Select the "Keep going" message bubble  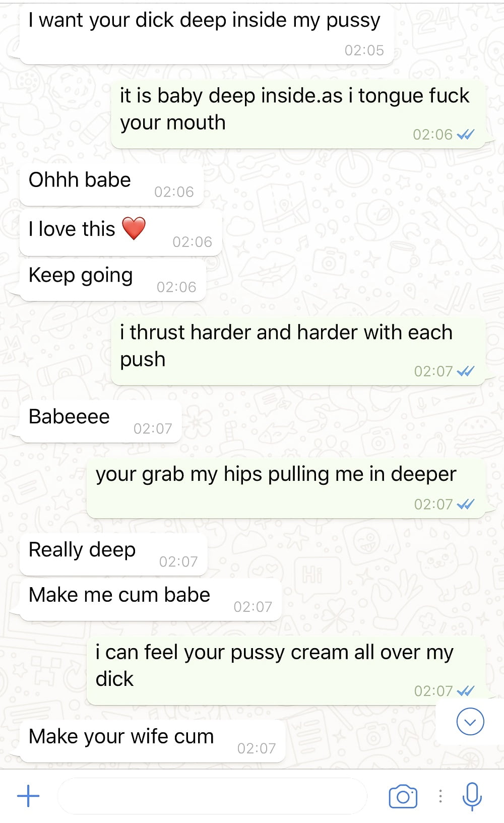112,280
